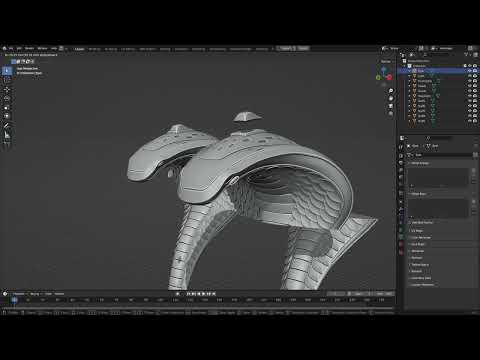Open the Edit menu in the top bar
This screenshot has width=480, height=360.
[19, 48]
